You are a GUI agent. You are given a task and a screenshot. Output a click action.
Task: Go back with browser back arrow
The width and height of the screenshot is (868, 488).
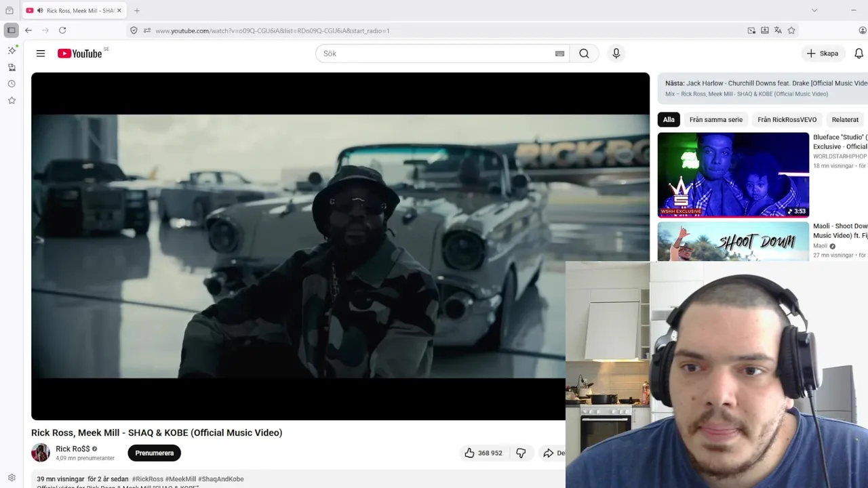28,30
